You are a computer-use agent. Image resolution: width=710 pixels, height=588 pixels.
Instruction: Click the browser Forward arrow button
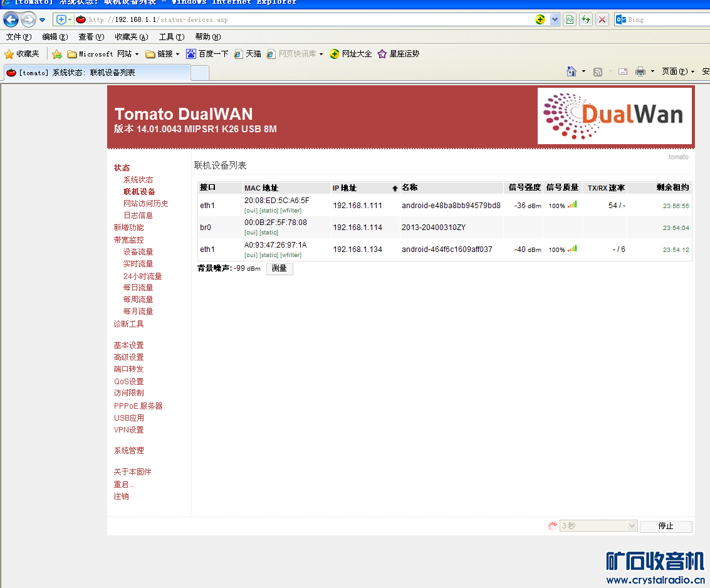[x=29, y=19]
